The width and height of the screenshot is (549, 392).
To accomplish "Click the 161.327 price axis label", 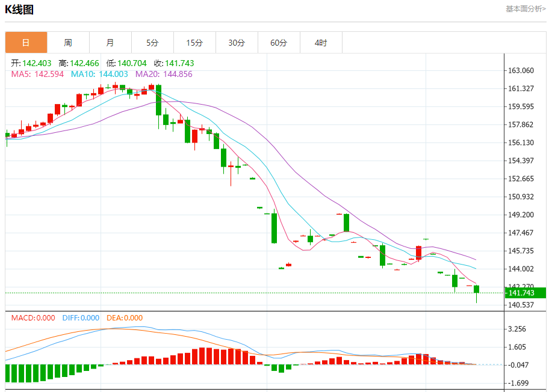I will [x=521, y=88].
